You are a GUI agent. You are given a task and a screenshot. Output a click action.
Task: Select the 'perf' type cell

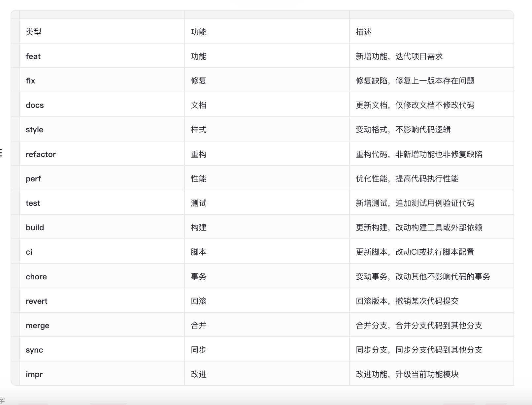tap(102, 178)
